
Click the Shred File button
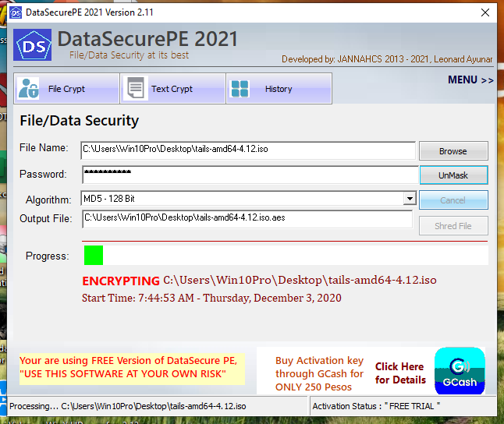[x=453, y=226]
